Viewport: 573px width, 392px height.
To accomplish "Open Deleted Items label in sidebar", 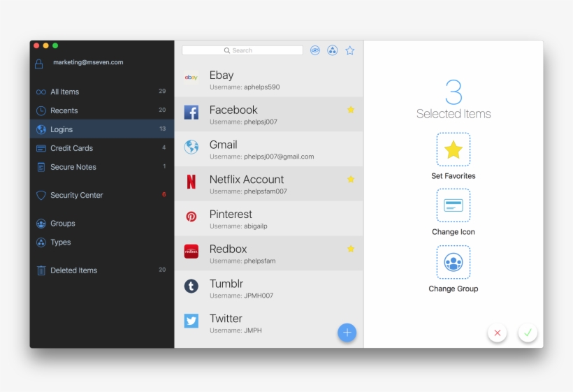I will 74,270.
